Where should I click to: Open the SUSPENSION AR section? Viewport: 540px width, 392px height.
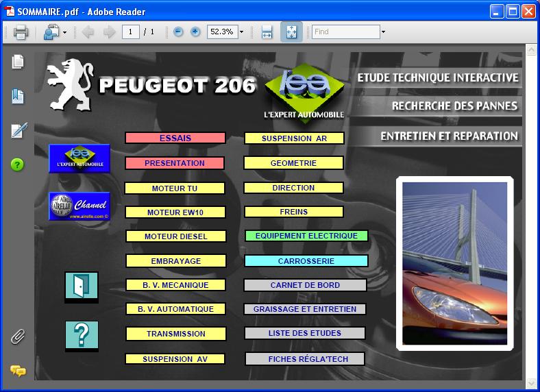click(294, 138)
